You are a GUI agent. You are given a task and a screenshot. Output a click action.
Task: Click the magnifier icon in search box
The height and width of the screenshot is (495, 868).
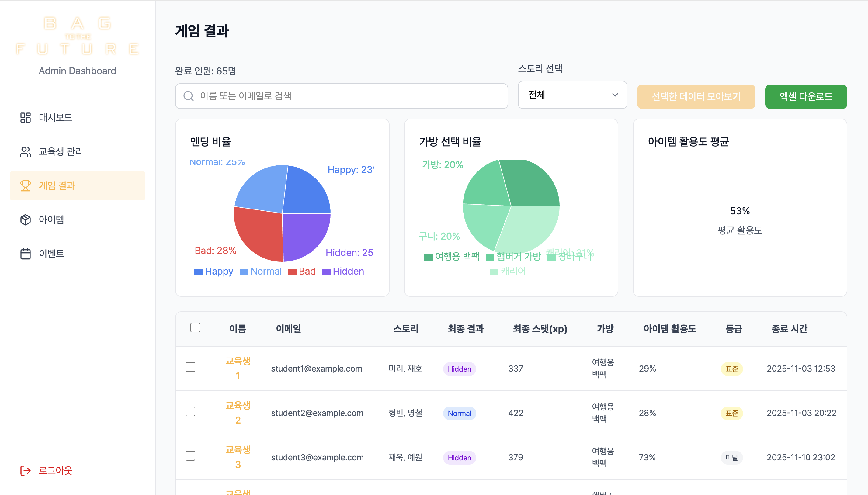pyautogui.click(x=188, y=96)
